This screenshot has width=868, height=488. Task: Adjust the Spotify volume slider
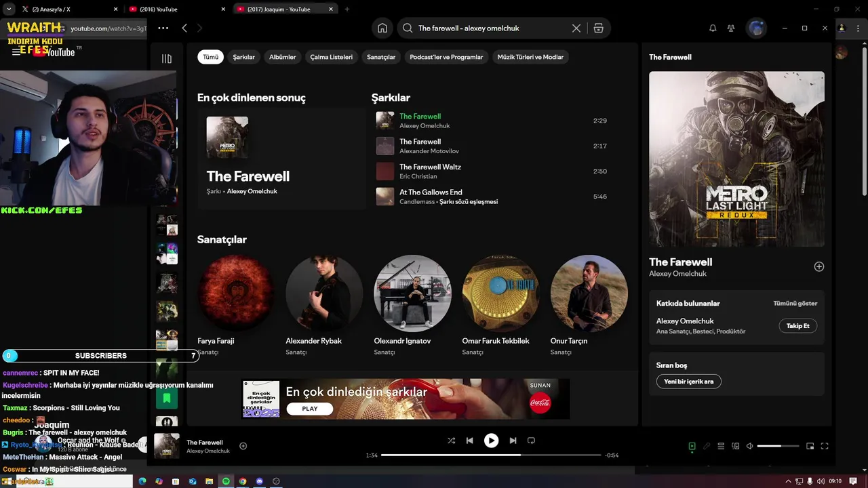[778, 446]
